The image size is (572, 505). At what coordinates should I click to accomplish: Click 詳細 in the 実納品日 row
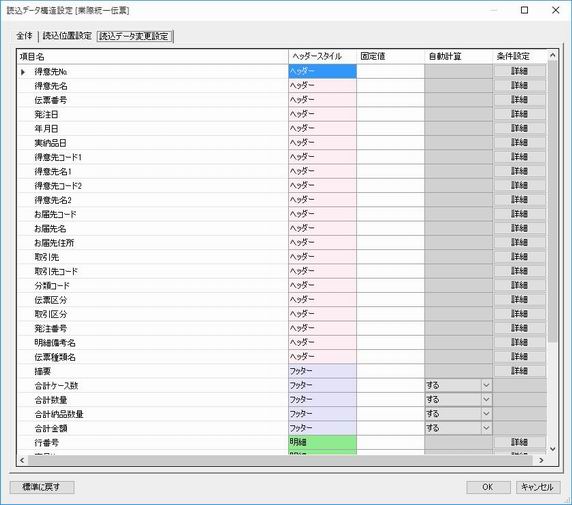(x=519, y=142)
